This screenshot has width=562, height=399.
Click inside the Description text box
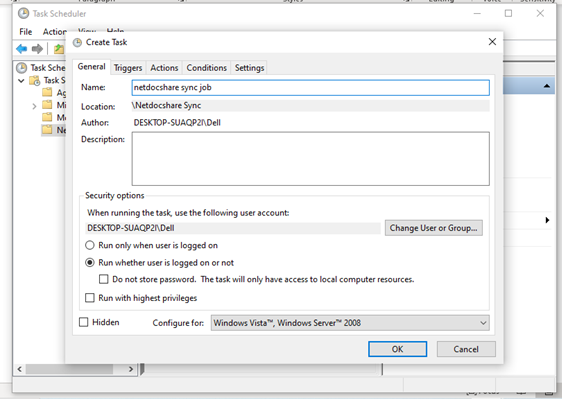310,158
